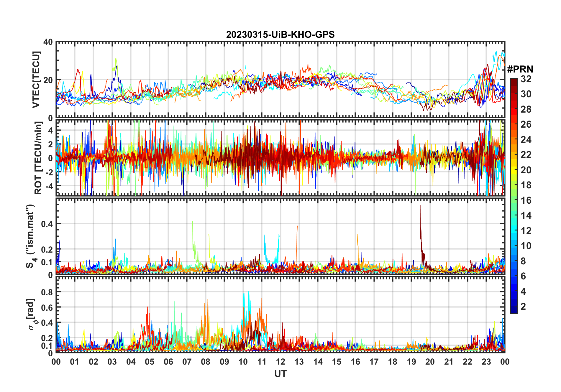Click S4 axis tick label 0.4
This screenshot has width=561, height=392.
(x=47, y=224)
